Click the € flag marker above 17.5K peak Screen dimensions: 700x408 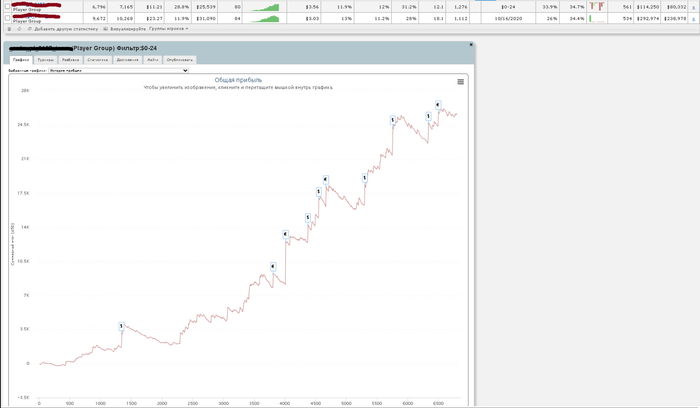click(x=326, y=180)
